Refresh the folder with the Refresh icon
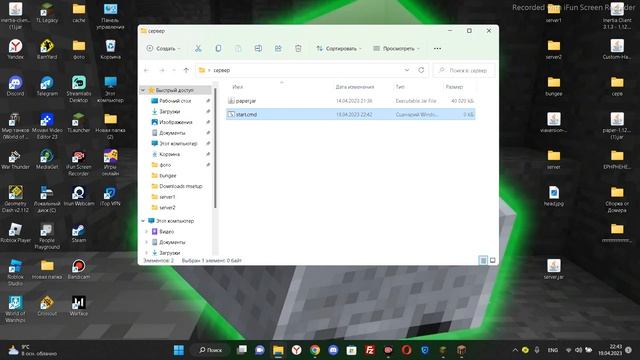Image resolution: width=640 pixels, height=360 pixels. pos(421,70)
